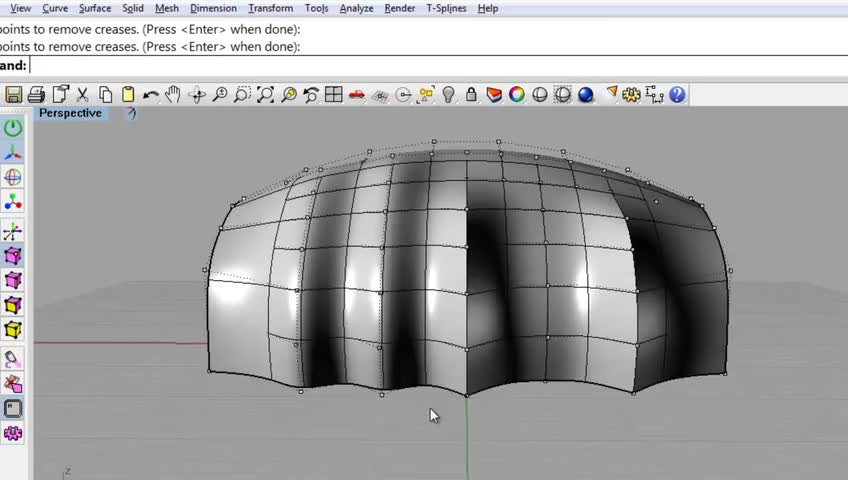Open the Transform menu
Image resolution: width=848 pixels, height=480 pixels.
tap(270, 8)
